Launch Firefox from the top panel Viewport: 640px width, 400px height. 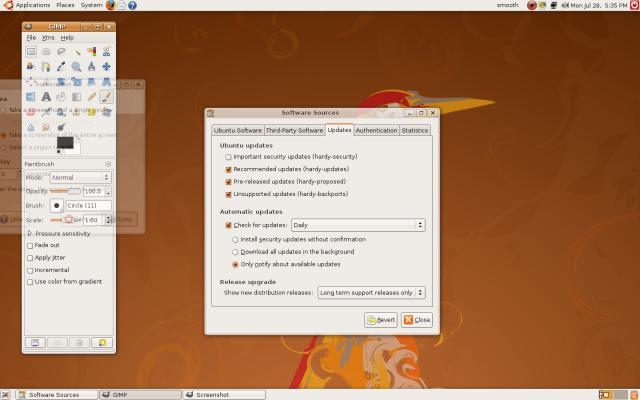(110, 5)
